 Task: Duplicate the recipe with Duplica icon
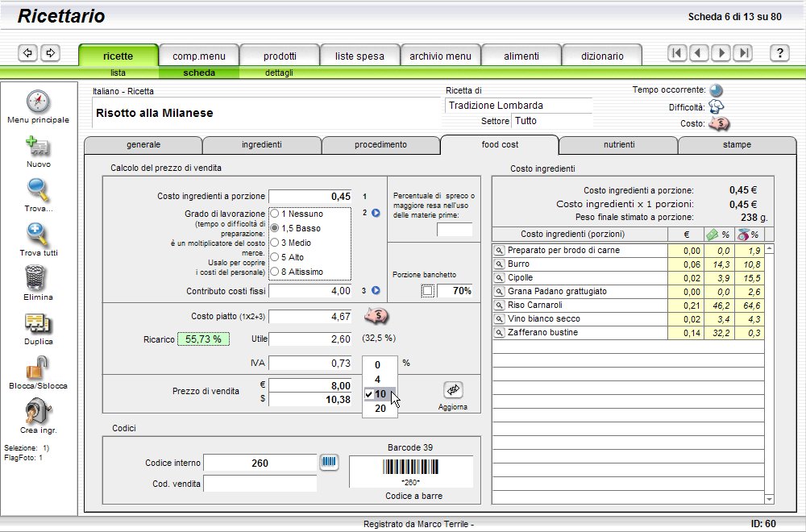[38, 324]
